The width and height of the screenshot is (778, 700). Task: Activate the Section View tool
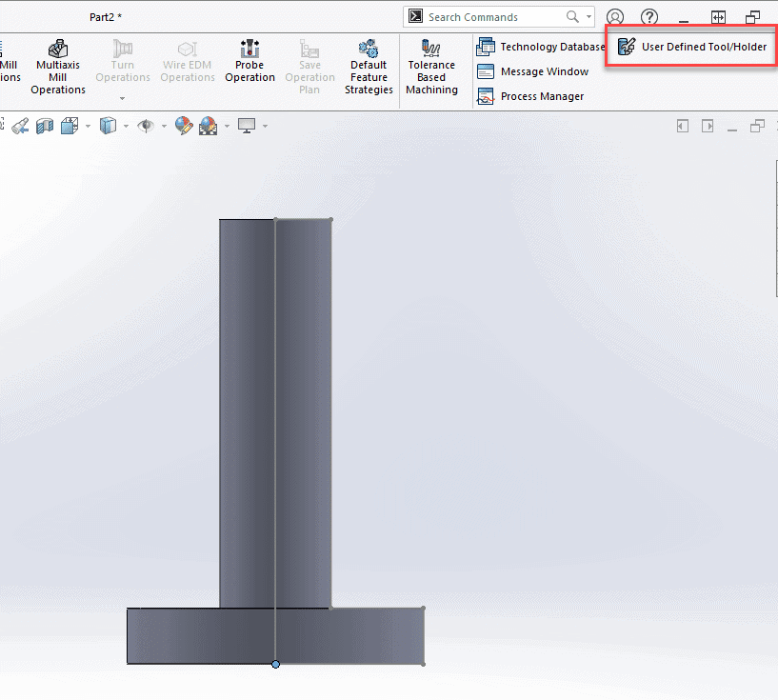click(45, 126)
